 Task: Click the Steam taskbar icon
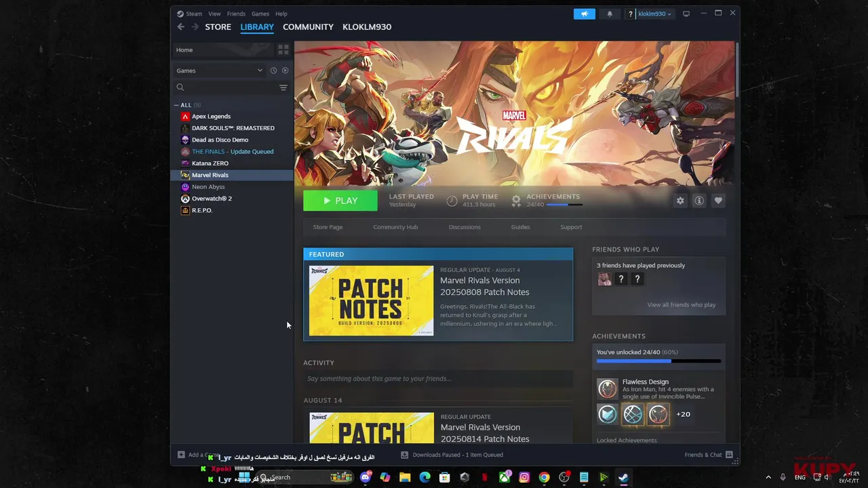(623, 477)
